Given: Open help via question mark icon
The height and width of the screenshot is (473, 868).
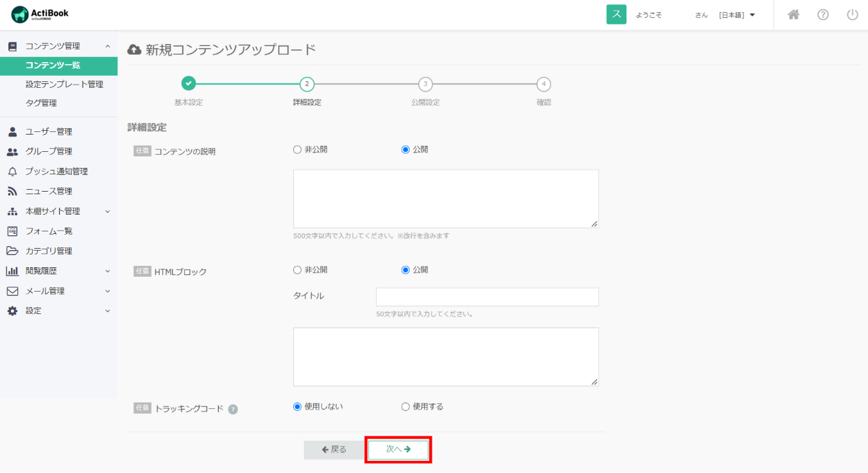Looking at the screenshot, I should click(x=823, y=15).
